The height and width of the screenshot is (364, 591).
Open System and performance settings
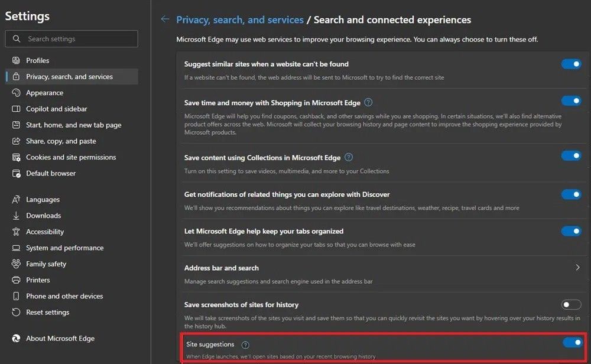pos(64,248)
